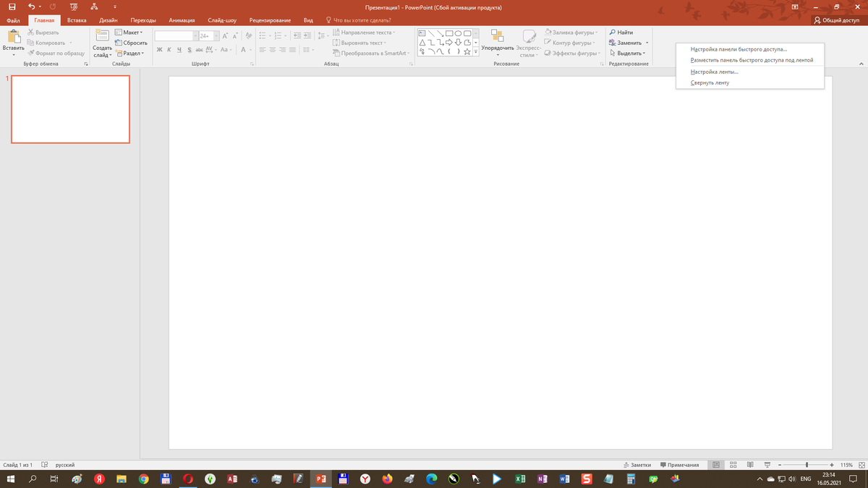868x488 pixels.
Task: Click the Save icon in quick access toolbar
Action: pos(12,7)
